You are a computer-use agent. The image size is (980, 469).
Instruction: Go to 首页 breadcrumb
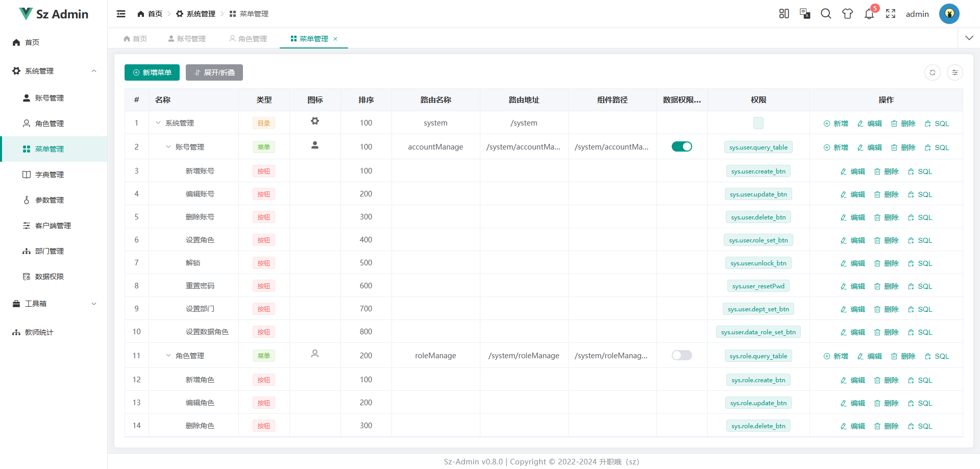coord(150,14)
